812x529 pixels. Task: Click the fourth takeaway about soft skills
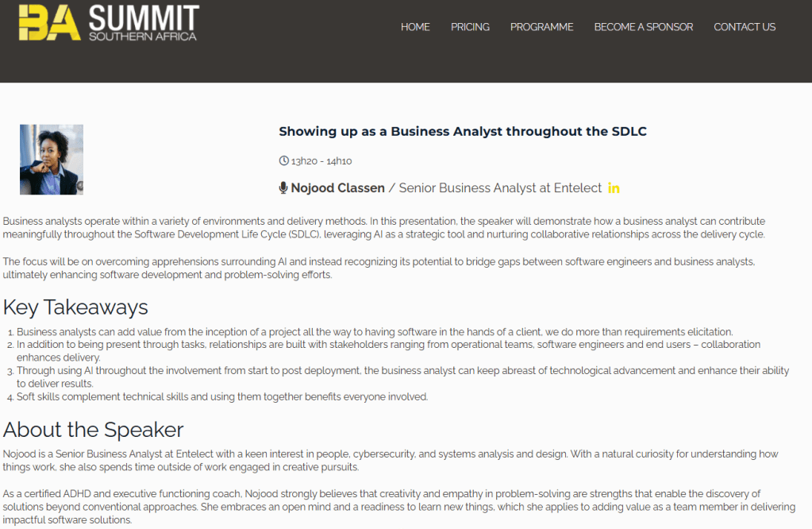pos(222,396)
